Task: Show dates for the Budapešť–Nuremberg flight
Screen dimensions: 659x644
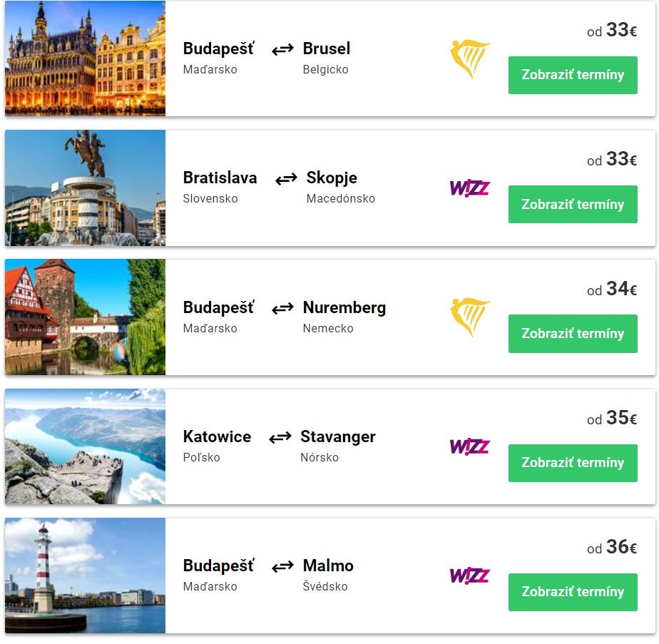Action: [x=573, y=334]
